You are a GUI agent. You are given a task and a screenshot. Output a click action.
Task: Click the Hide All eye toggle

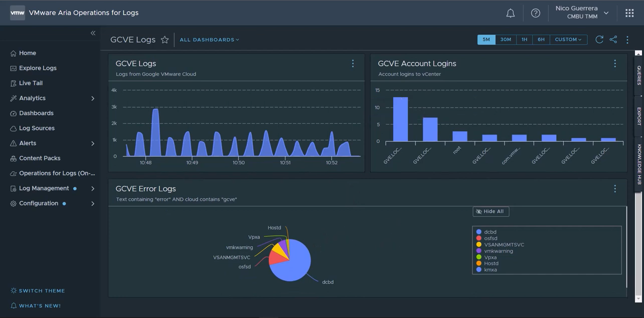[x=491, y=211]
